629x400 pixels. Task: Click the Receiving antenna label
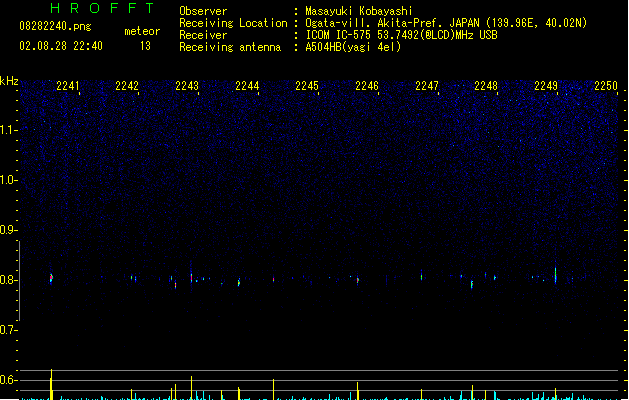(230, 47)
